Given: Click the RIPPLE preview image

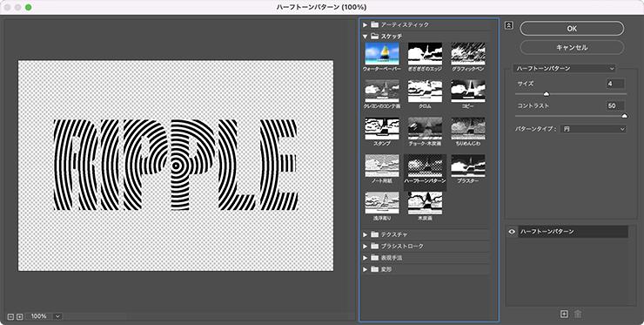Looking at the screenshot, I should (176, 166).
